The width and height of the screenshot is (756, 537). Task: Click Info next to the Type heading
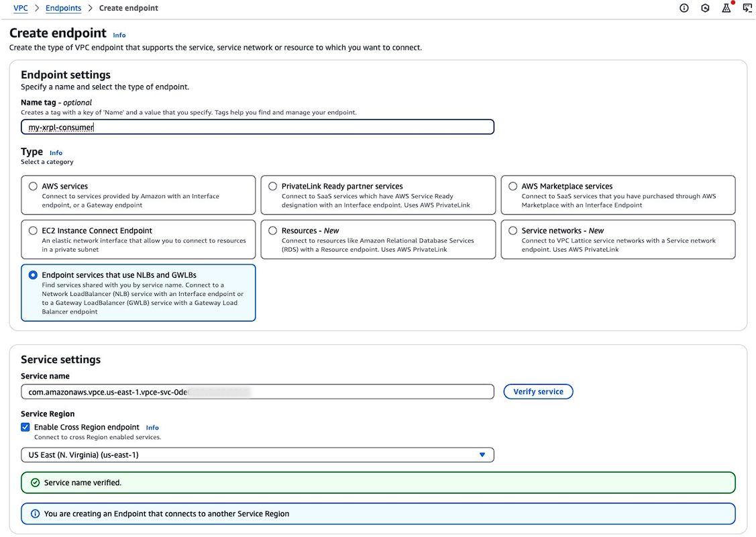click(x=56, y=152)
